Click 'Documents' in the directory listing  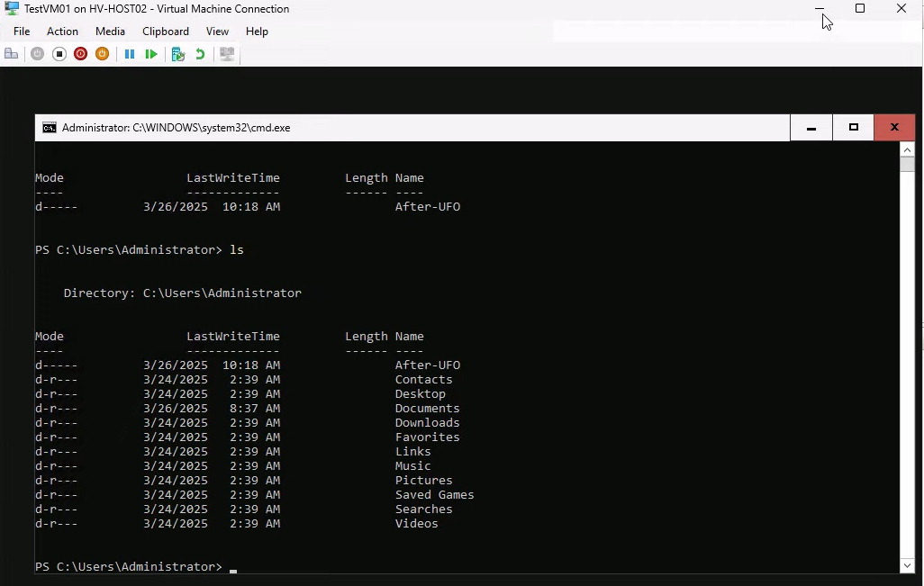[427, 408]
